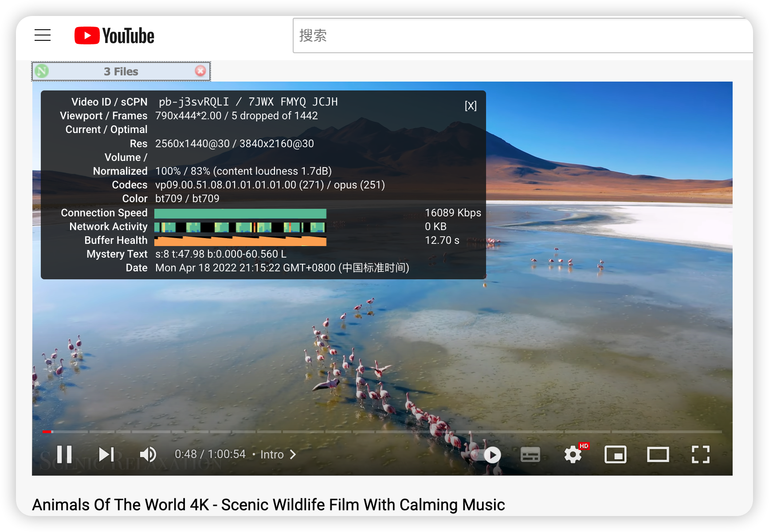Click the green N icon on the 3 Files bar
This screenshot has height=532, width=769.
tap(42, 71)
